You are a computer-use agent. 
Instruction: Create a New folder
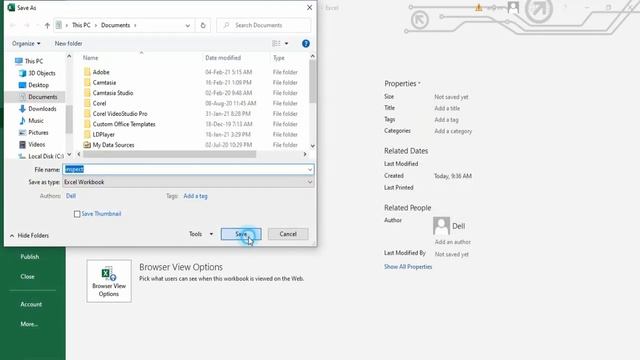coord(68,43)
